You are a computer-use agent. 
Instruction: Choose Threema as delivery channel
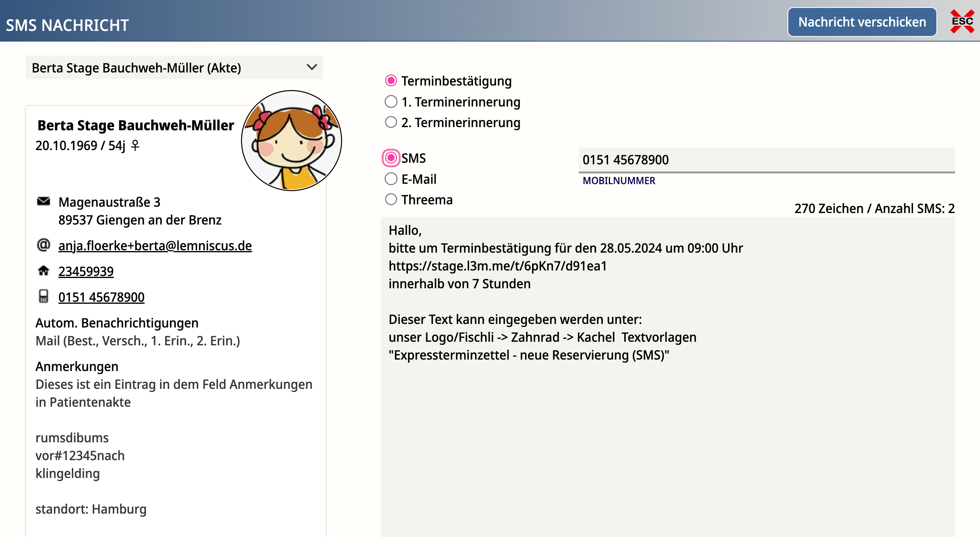tap(391, 200)
